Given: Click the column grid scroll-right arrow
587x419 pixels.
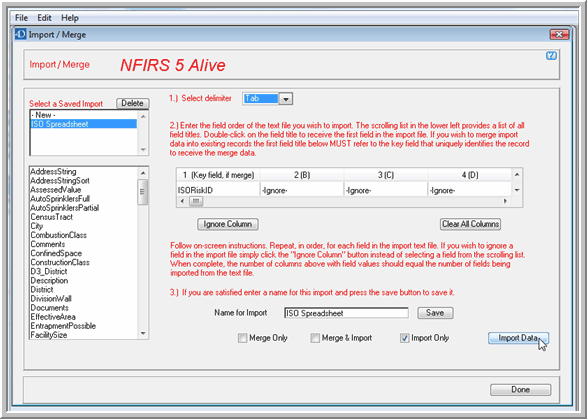Looking at the screenshot, I should click(505, 201).
